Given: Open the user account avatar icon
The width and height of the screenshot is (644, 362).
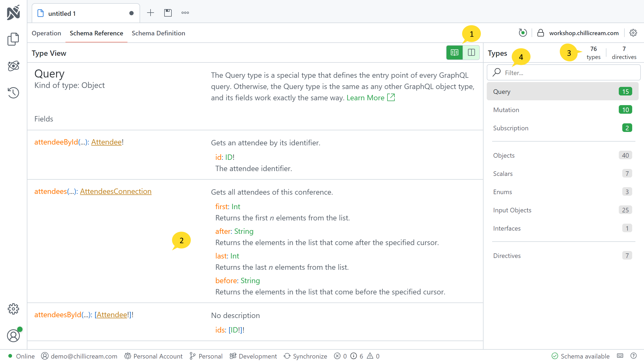Looking at the screenshot, I should (13, 336).
